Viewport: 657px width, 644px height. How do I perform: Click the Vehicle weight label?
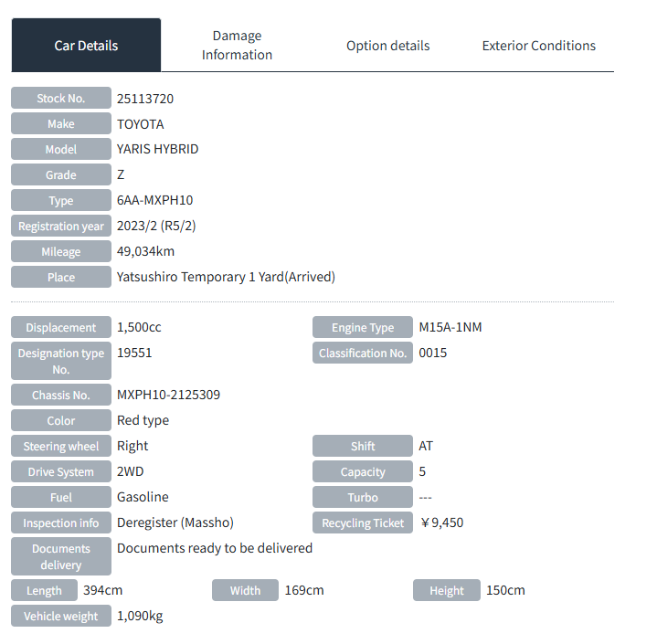coord(60,617)
